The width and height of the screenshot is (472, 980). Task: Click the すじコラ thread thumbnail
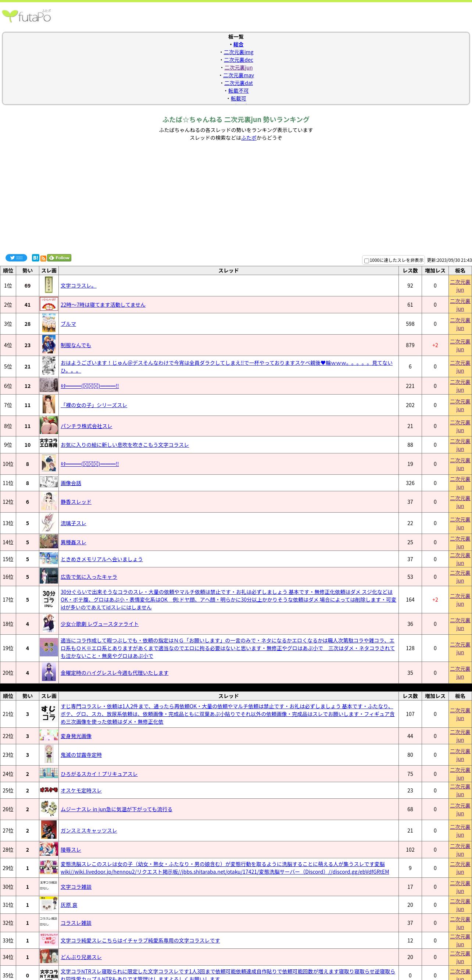coord(49,714)
